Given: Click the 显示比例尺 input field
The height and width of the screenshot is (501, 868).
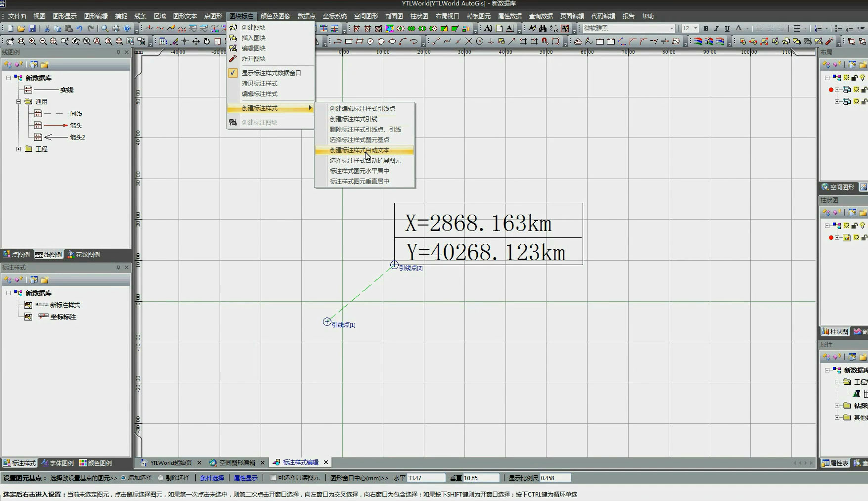Looking at the screenshot, I should (555, 478).
